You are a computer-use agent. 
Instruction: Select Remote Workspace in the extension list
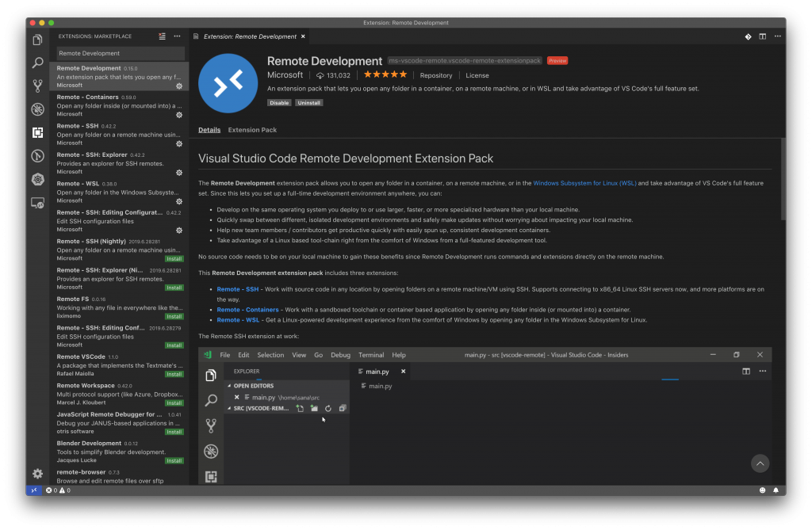pos(119,394)
